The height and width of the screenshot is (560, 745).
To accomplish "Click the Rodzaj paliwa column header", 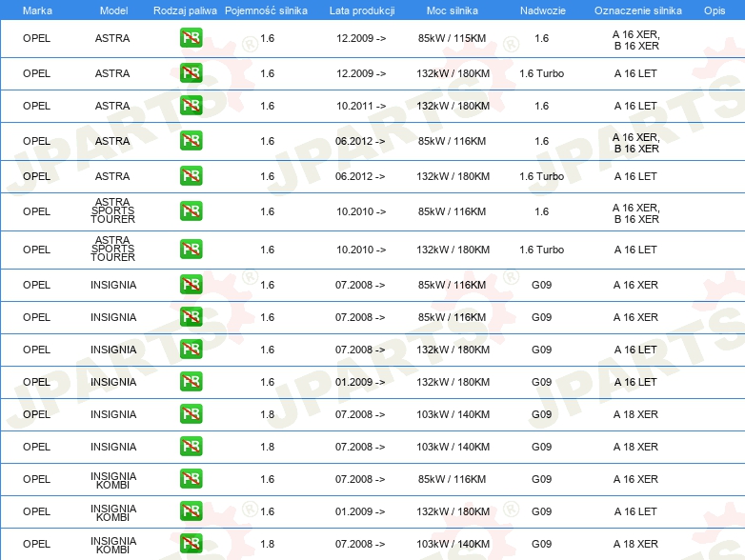I will pyautogui.click(x=184, y=10).
